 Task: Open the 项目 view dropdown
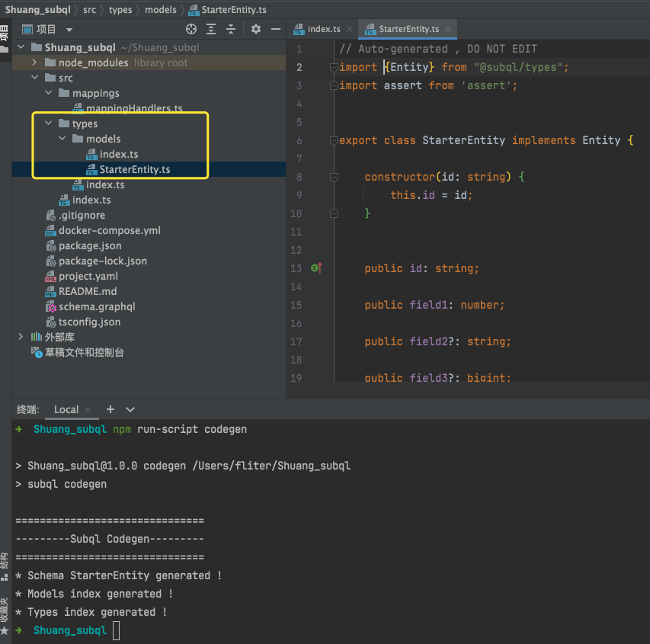[x=69, y=30]
